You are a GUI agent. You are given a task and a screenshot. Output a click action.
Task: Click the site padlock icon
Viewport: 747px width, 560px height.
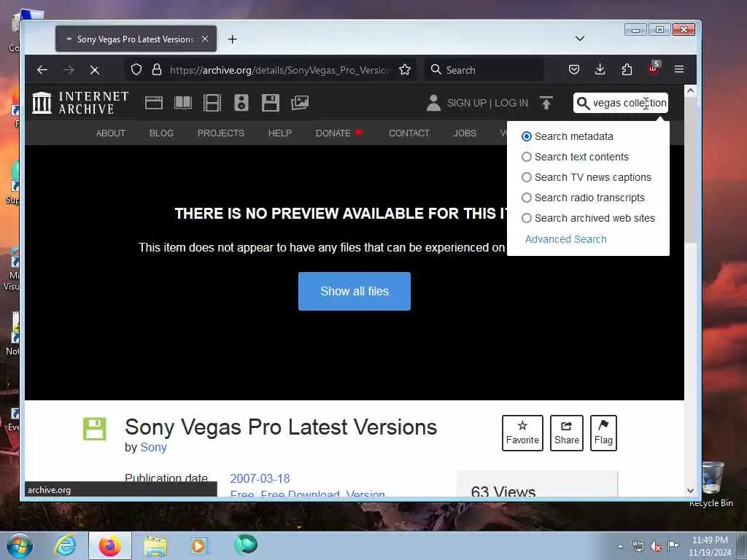156,70
